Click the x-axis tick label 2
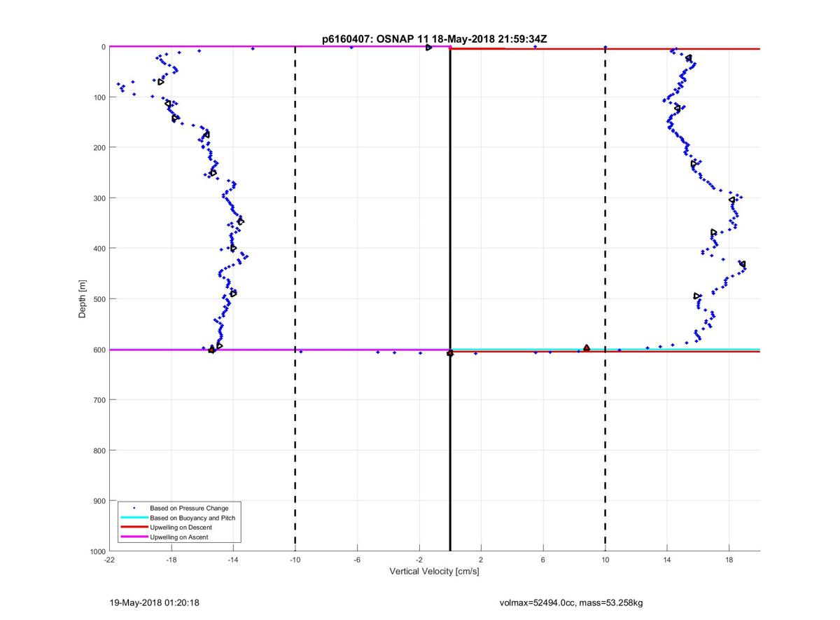The image size is (840, 620). 481,560
